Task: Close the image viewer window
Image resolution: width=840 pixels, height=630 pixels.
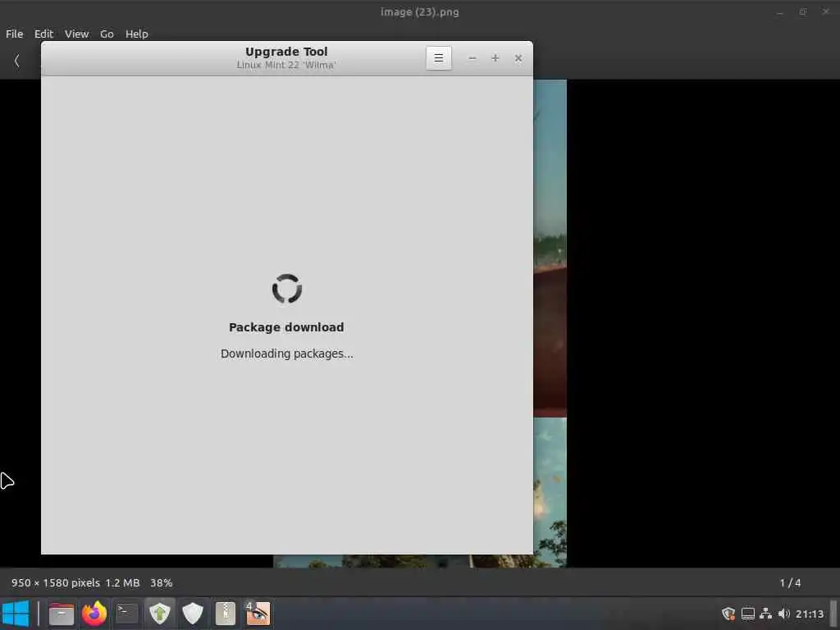Action: pyautogui.click(x=825, y=11)
